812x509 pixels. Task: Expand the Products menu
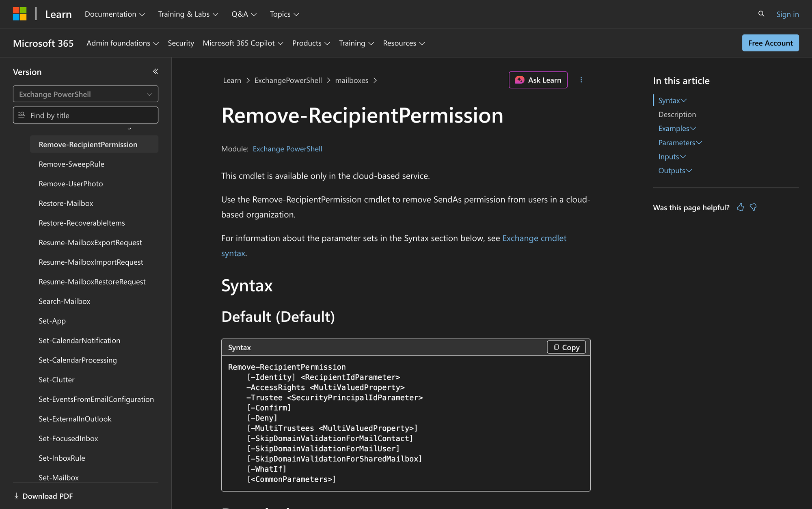click(x=311, y=43)
